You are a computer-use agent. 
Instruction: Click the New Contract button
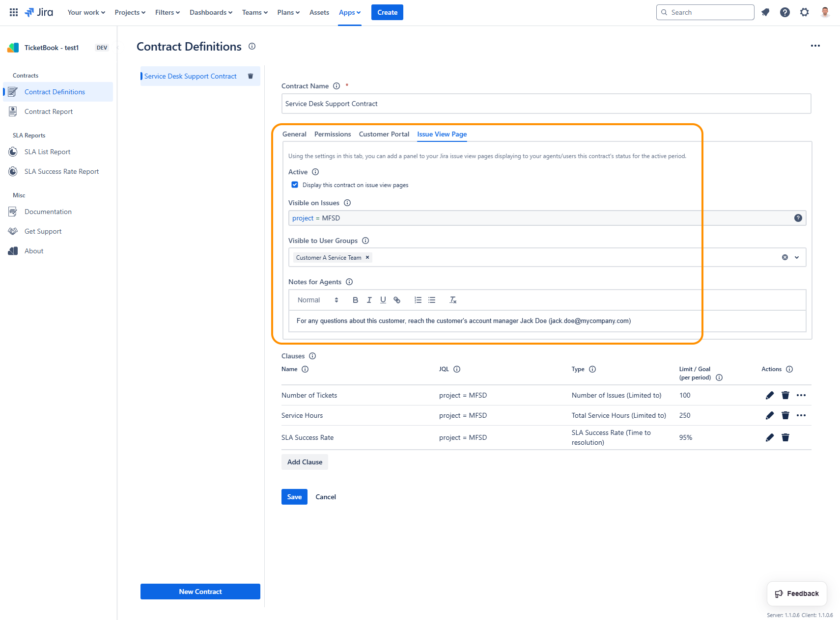click(x=200, y=592)
